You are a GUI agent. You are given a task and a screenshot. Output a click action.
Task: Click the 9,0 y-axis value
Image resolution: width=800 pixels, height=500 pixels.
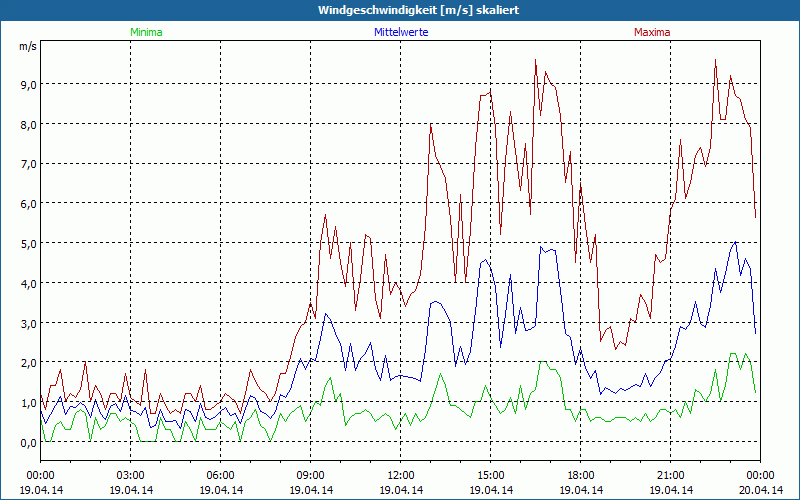[29, 85]
